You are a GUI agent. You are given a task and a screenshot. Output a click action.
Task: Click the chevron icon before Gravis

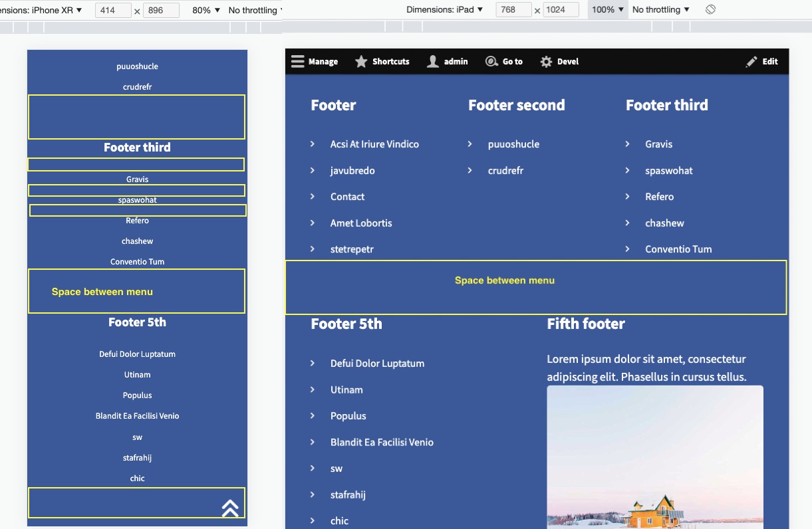pos(626,144)
